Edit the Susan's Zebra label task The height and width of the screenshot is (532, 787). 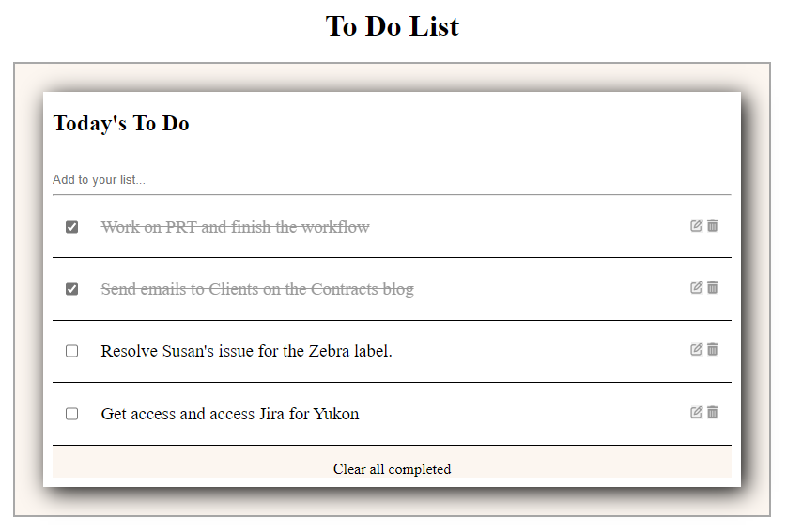pyautogui.click(x=696, y=349)
